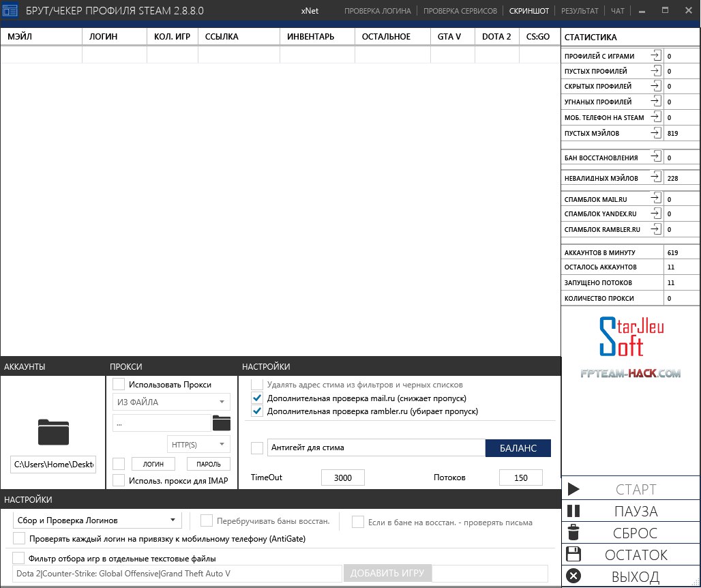Click the pause bars icon beside ПАУЗА
701x588 pixels.
point(573,511)
